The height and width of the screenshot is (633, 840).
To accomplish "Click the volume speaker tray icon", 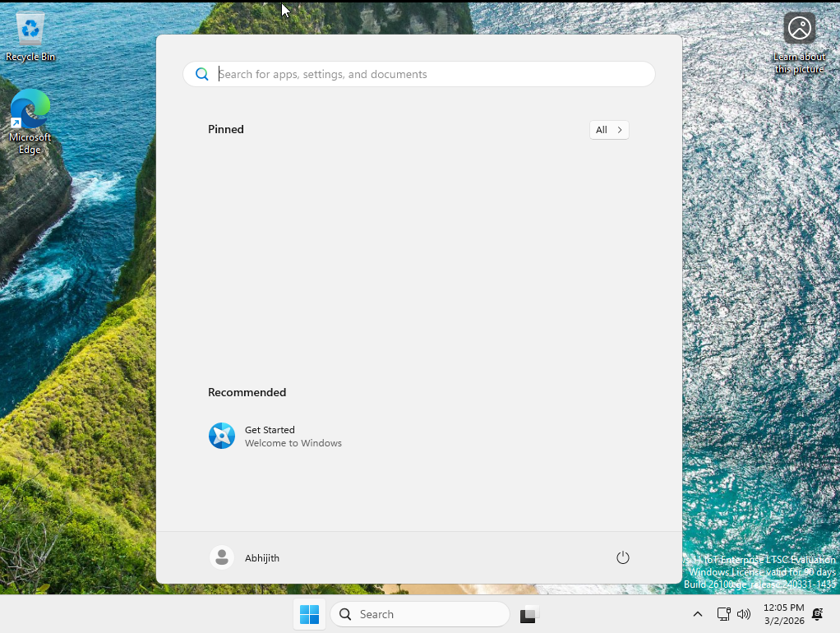I will coord(744,614).
